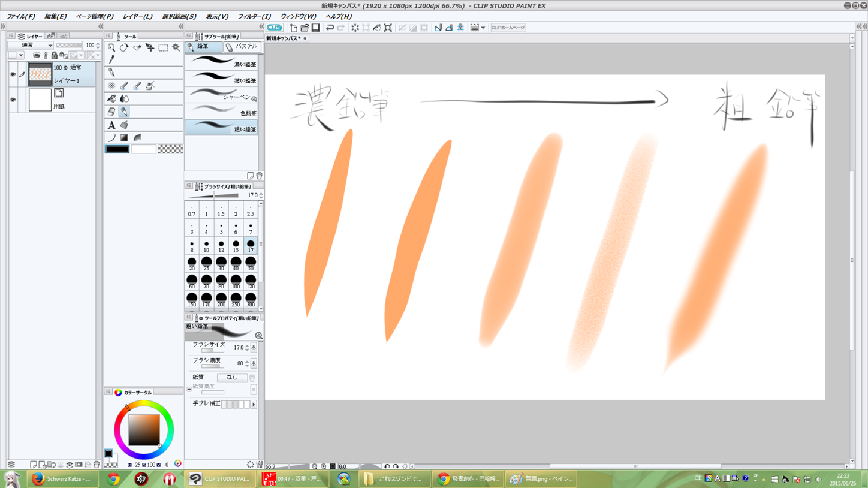Select the Move layer tool
Viewport: 868px width, 488px height.
coord(150,47)
